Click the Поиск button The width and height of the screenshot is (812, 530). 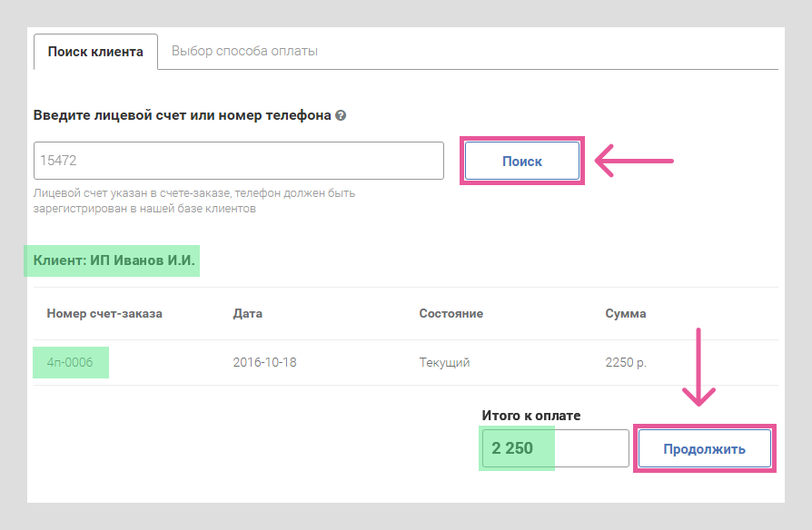click(522, 161)
